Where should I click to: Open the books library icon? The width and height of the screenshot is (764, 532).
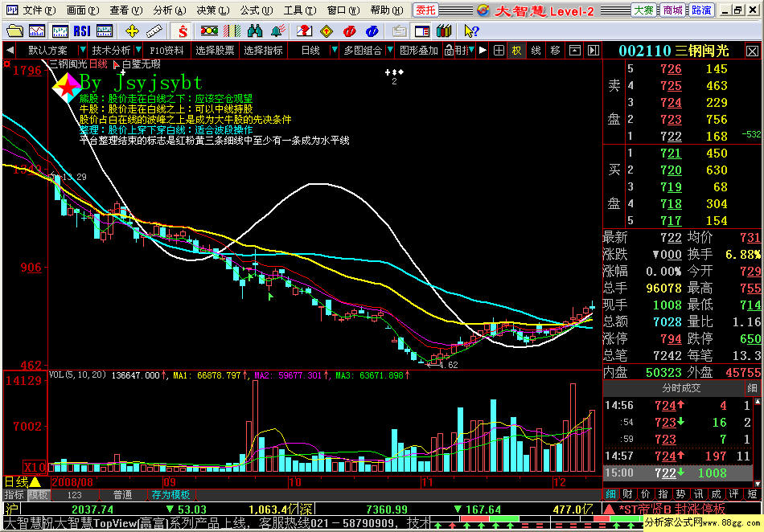[444, 31]
